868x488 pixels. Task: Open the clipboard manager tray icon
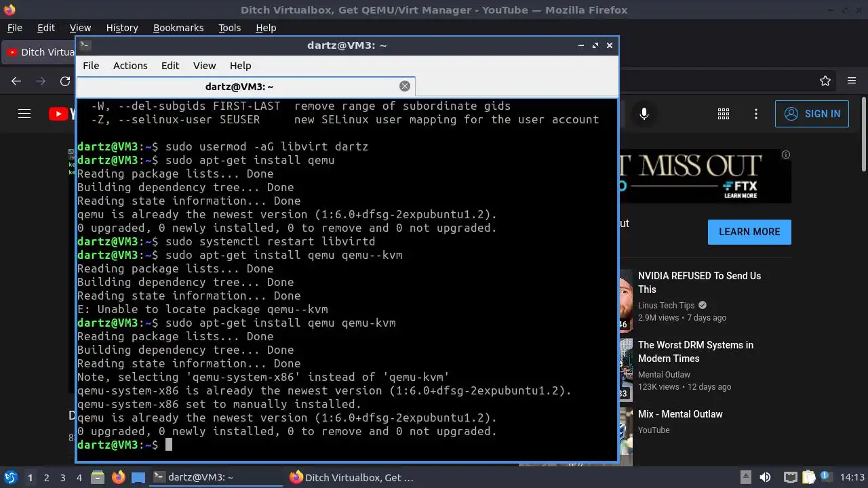[x=809, y=477]
